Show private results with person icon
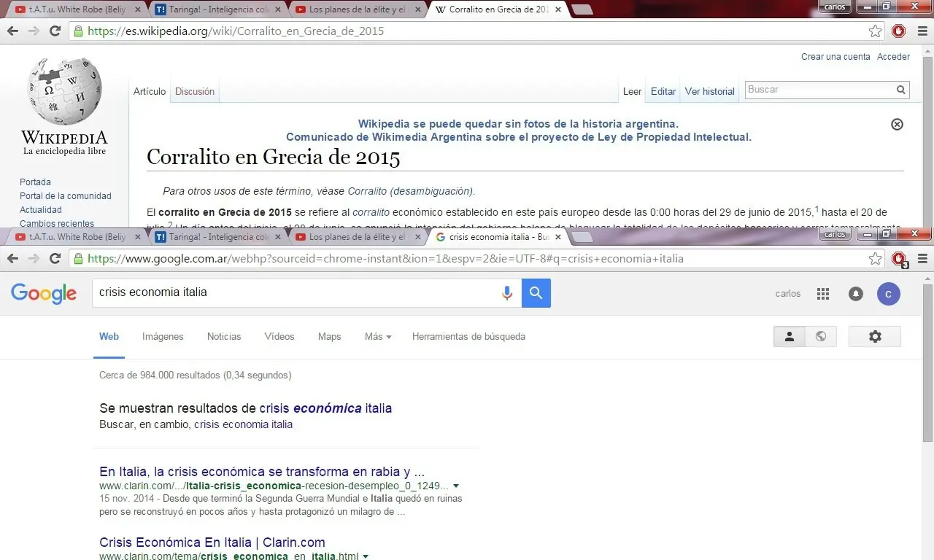This screenshot has width=934, height=560. (x=789, y=336)
